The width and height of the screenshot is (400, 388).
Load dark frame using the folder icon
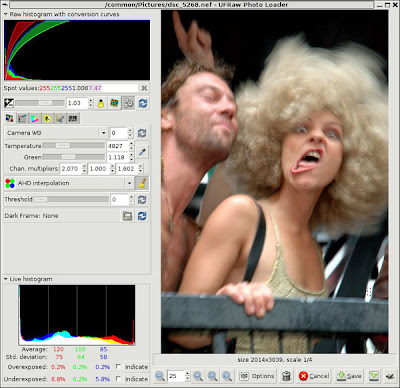[x=127, y=216]
